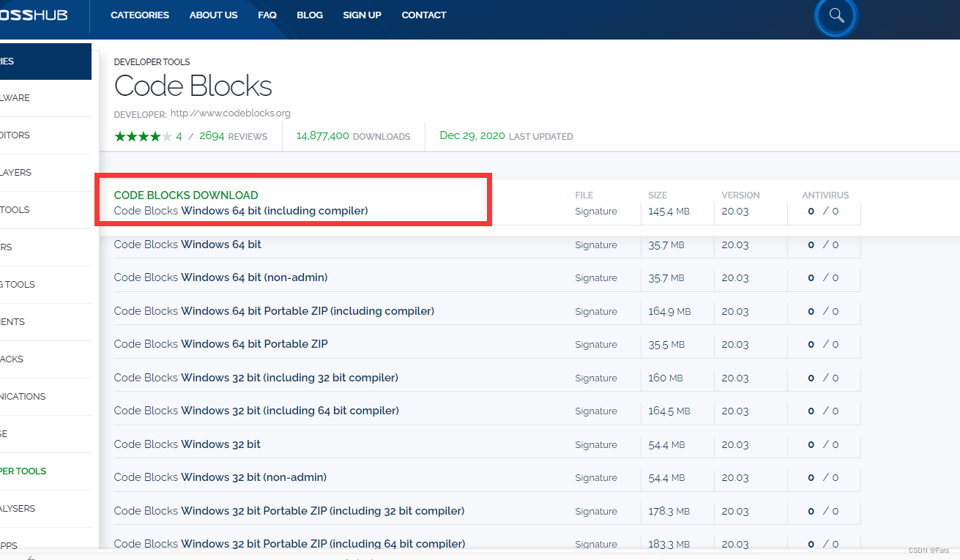Select the 183.3 MB size value
The image size is (960, 560).
[669, 545]
